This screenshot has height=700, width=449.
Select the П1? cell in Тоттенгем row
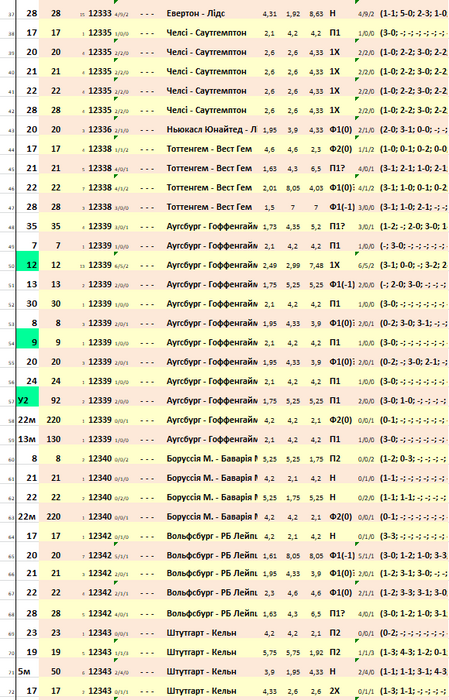click(337, 168)
